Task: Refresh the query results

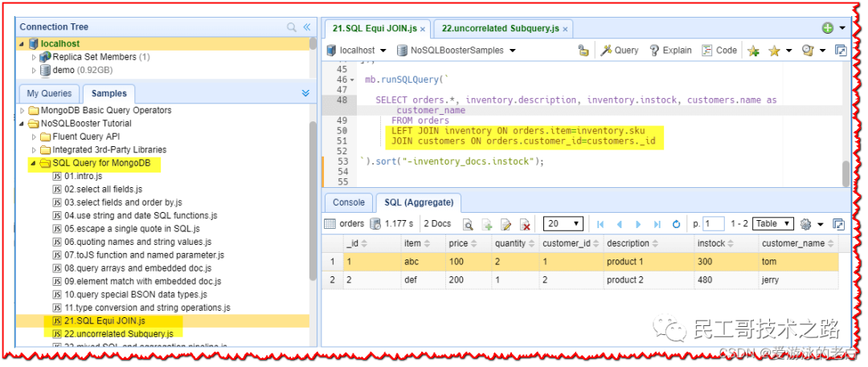Action: [x=676, y=225]
